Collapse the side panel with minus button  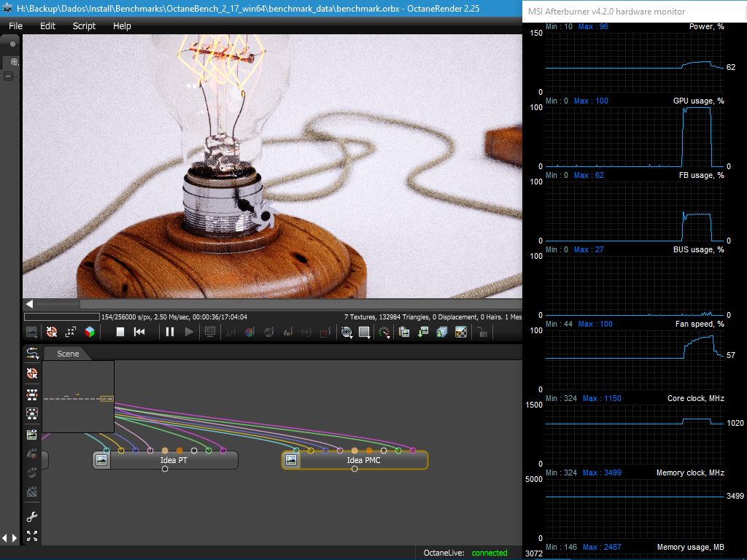click(x=8, y=76)
